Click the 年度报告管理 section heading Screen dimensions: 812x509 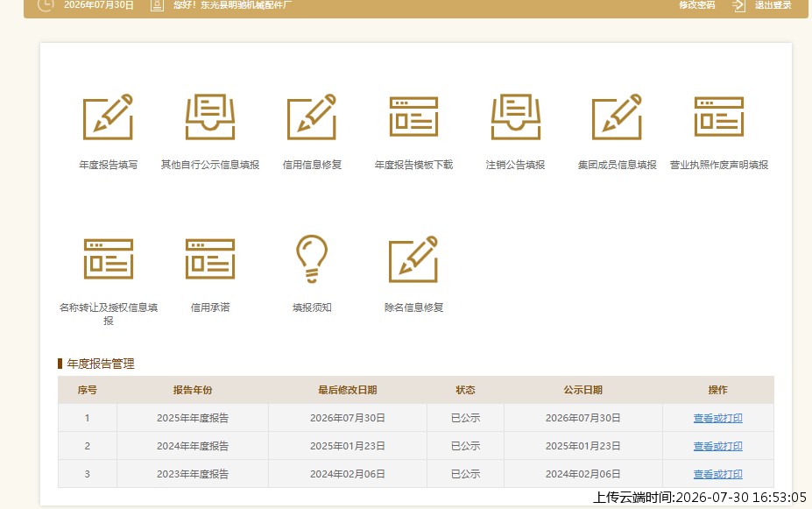pyautogui.click(x=101, y=364)
